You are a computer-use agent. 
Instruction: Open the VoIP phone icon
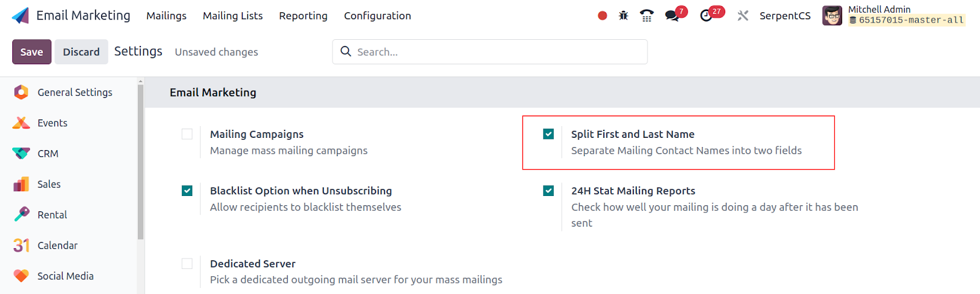click(646, 16)
